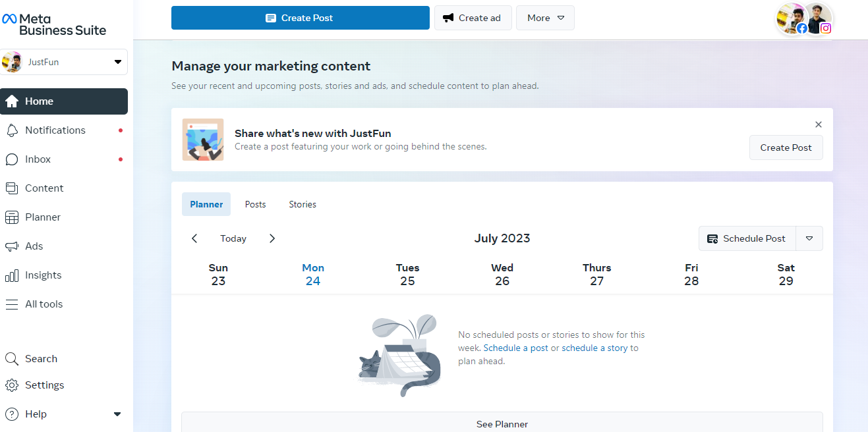Click the "Schedule a post" link

(515, 348)
